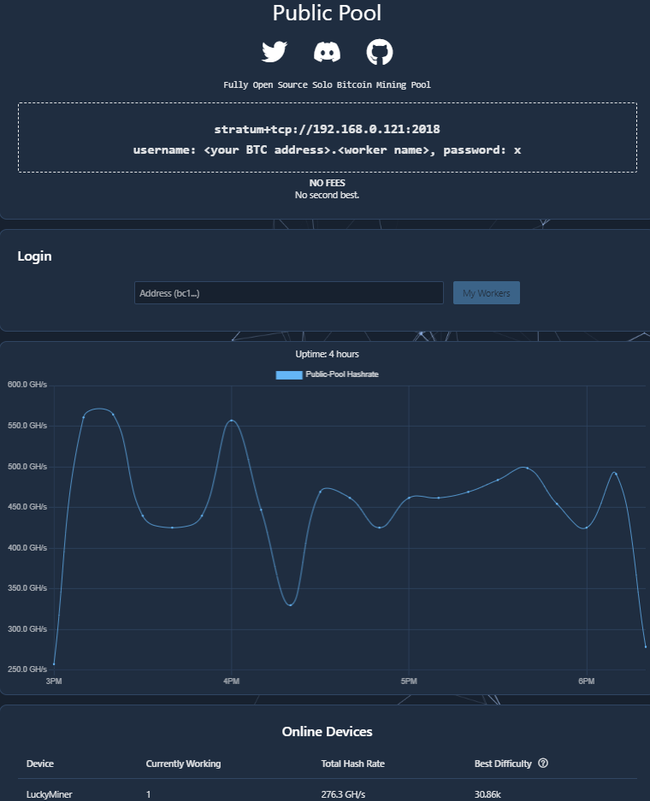Select the stratum+tcp server address text
The height and width of the screenshot is (801, 650).
click(x=327, y=129)
